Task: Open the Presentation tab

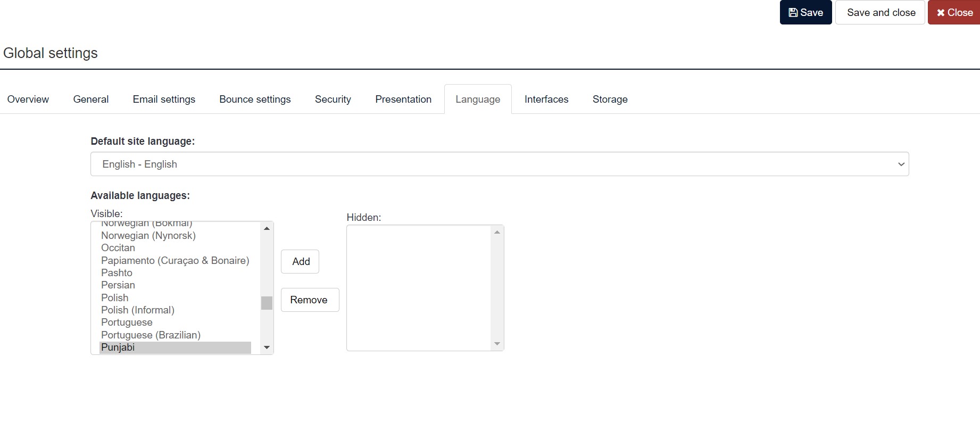Action: click(403, 100)
